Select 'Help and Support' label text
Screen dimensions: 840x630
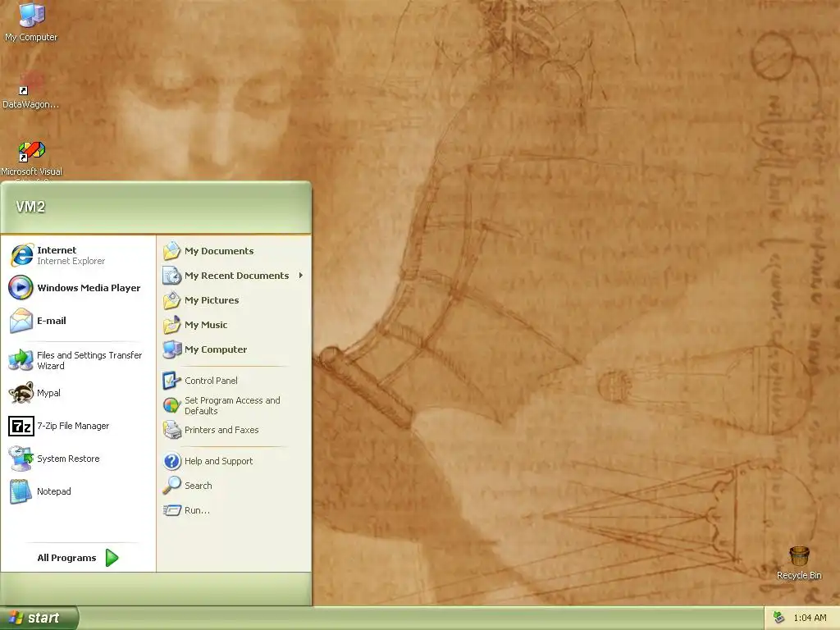pyautogui.click(x=218, y=461)
